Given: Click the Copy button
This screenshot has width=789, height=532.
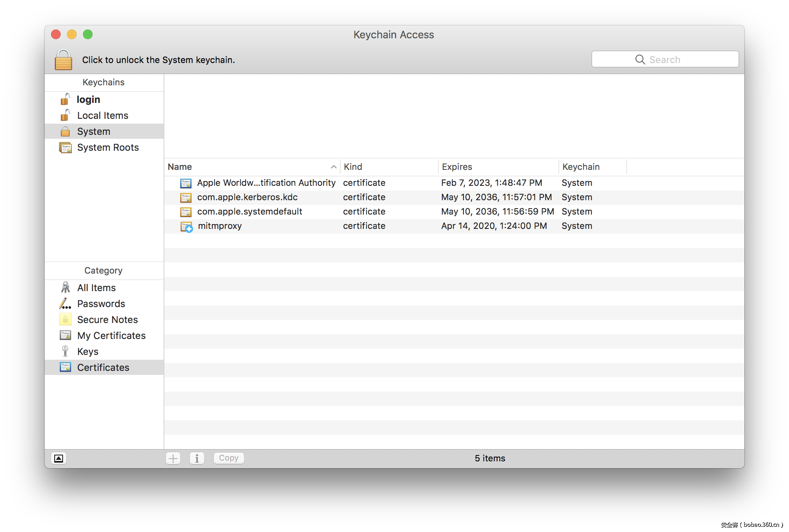Looking at the screenshot, I should (229, 458).
